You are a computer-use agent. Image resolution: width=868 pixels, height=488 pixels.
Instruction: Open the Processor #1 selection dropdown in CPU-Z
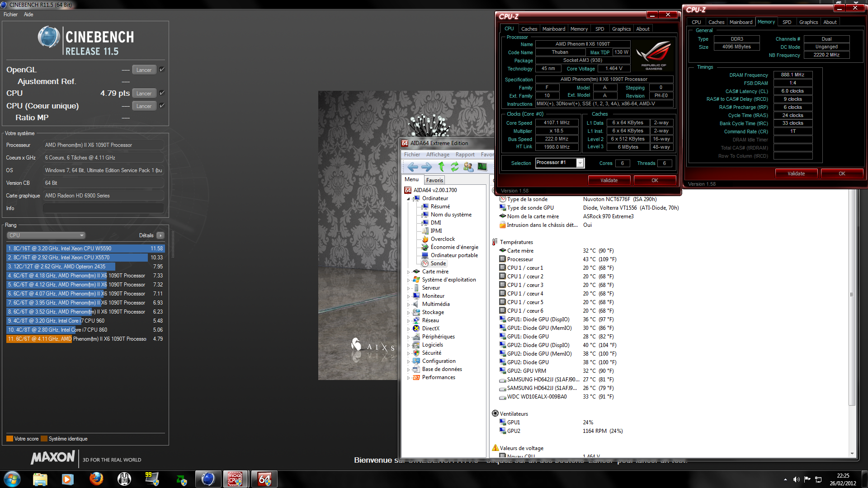(x=580, y=163)
